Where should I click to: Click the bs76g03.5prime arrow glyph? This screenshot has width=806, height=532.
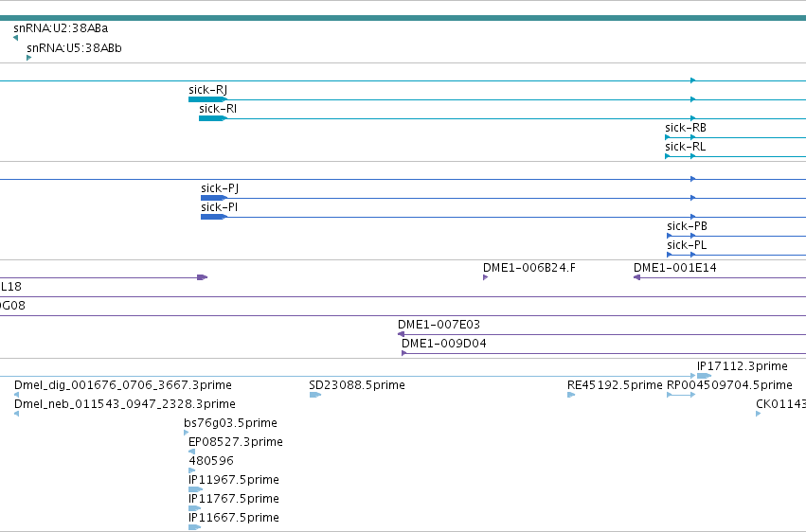(186, 433)
